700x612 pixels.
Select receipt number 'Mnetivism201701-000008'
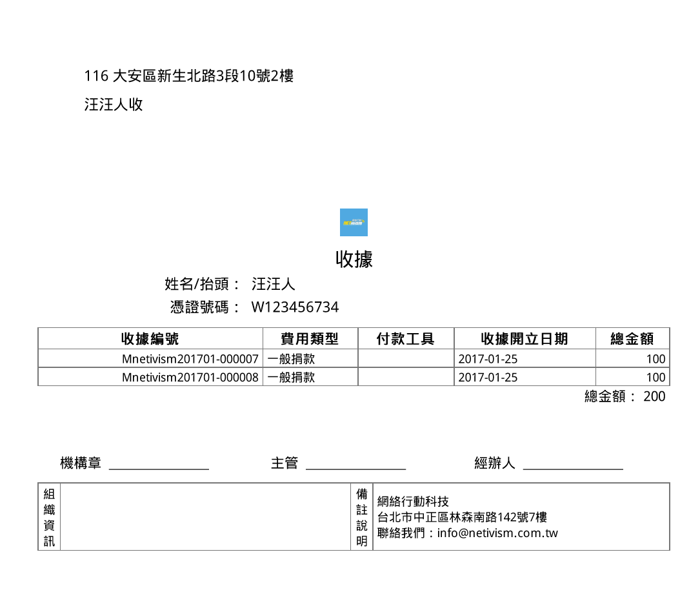click(x=190, y=377)
